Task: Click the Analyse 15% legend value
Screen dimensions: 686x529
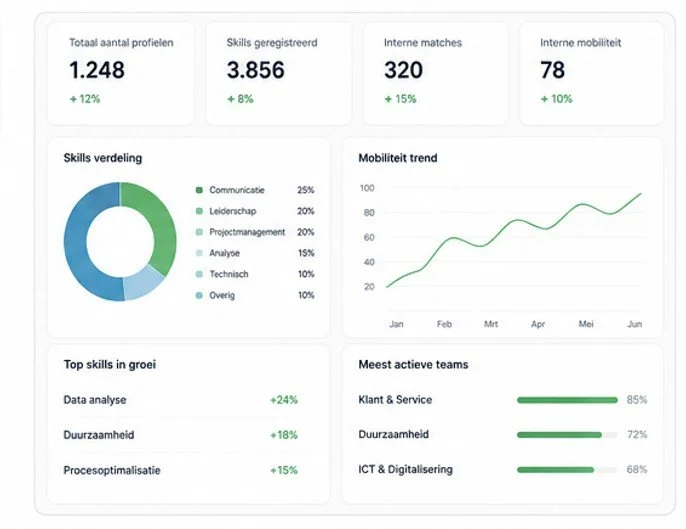Action: (x=306, y=253)
